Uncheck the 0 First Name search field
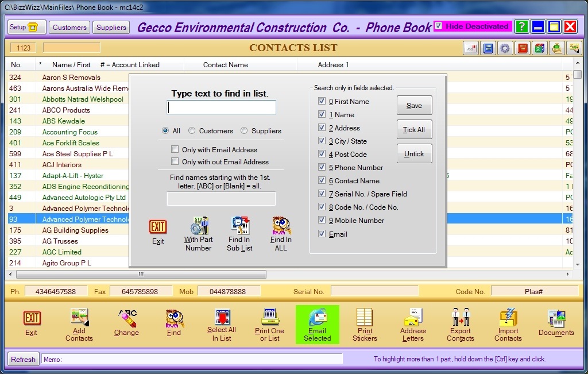Screen dimensions: 588x374 tap(322, 101)
